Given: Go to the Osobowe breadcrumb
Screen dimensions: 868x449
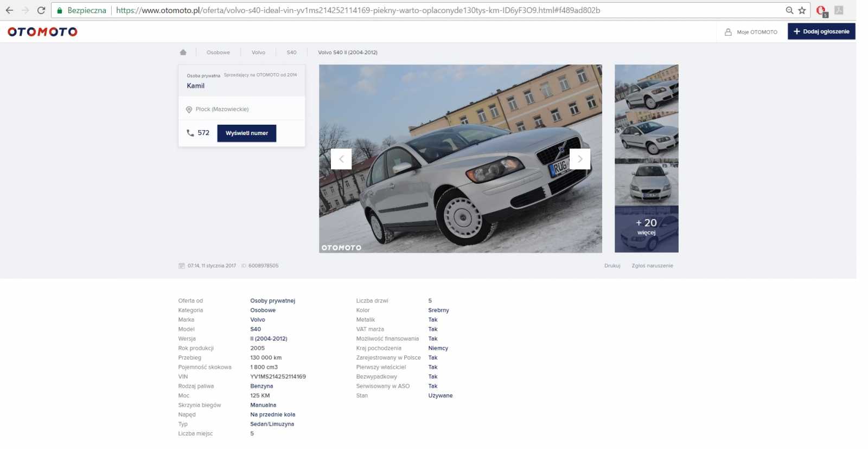Looking at the screenshot, I should 218,53.
